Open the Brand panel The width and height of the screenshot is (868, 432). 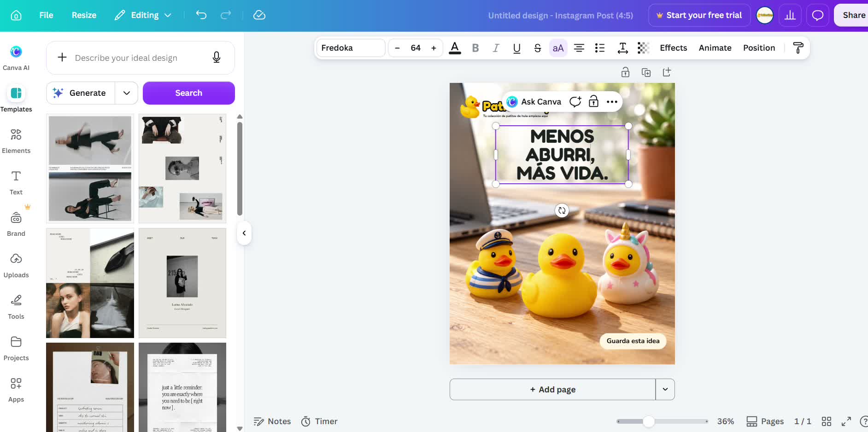pos(16,224)
